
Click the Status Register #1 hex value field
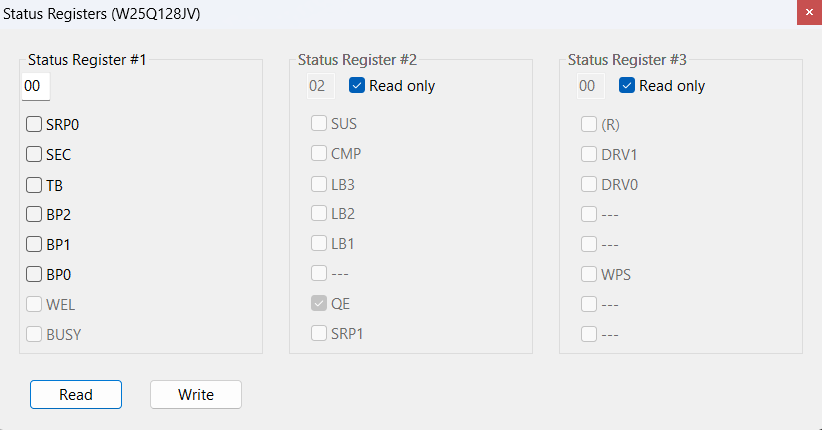click(34, 87)
